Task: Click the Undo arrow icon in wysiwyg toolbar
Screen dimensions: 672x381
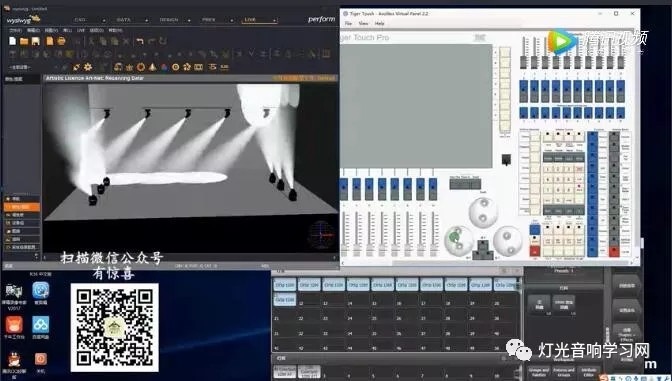Action: coord(140,41)
